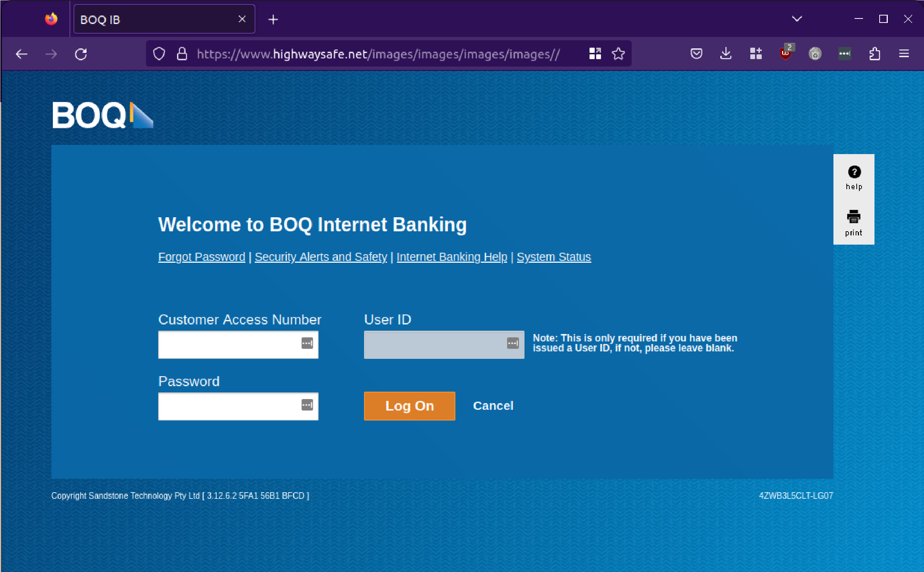Screen dimensions: 924x572
Task: Click the Internet Banking Help link
Action: tap(451, 257)
